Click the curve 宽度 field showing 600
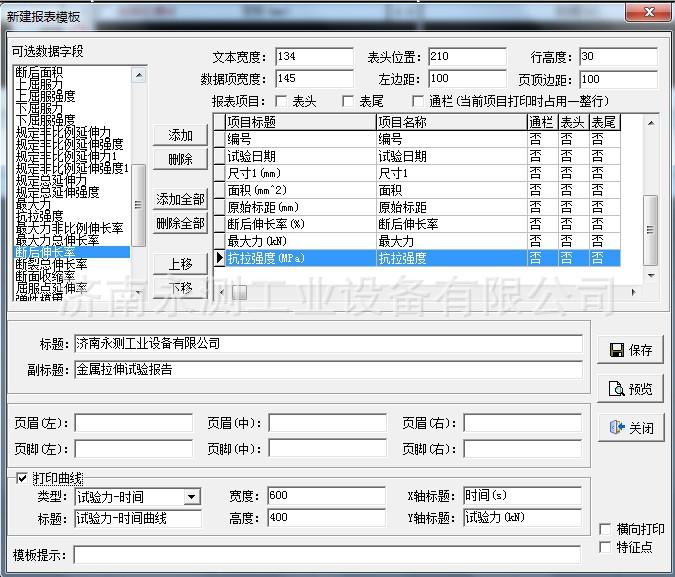Viewport: 675px width, 577px height. tap(326, 496)
